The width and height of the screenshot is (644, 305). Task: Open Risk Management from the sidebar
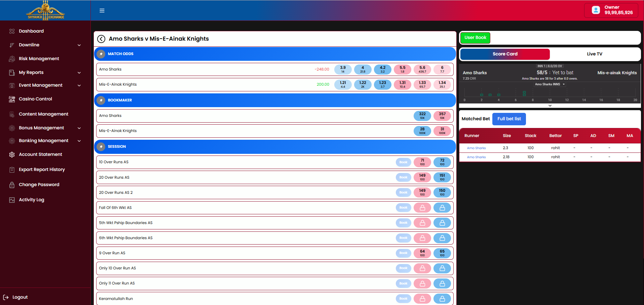pyautogui.click(x=39, y=59)
